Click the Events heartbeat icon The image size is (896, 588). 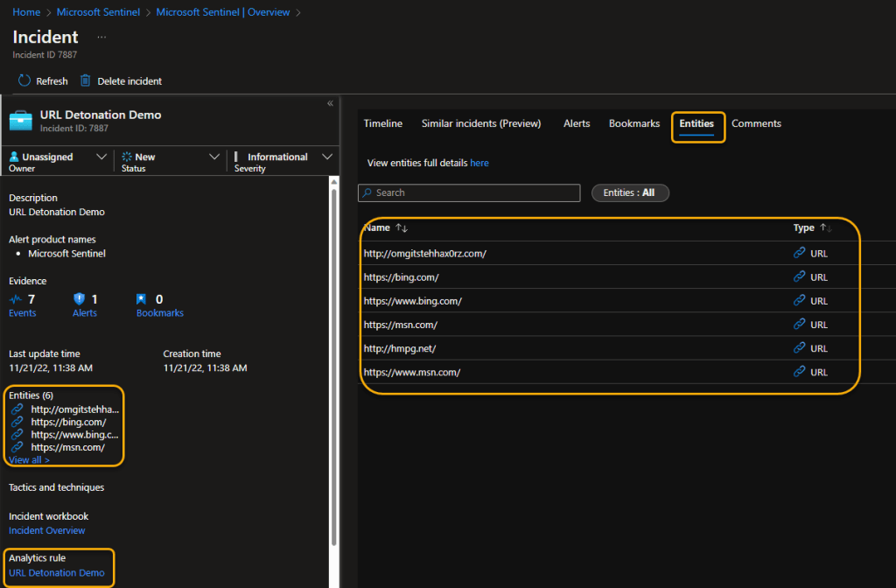click(16, 299)
